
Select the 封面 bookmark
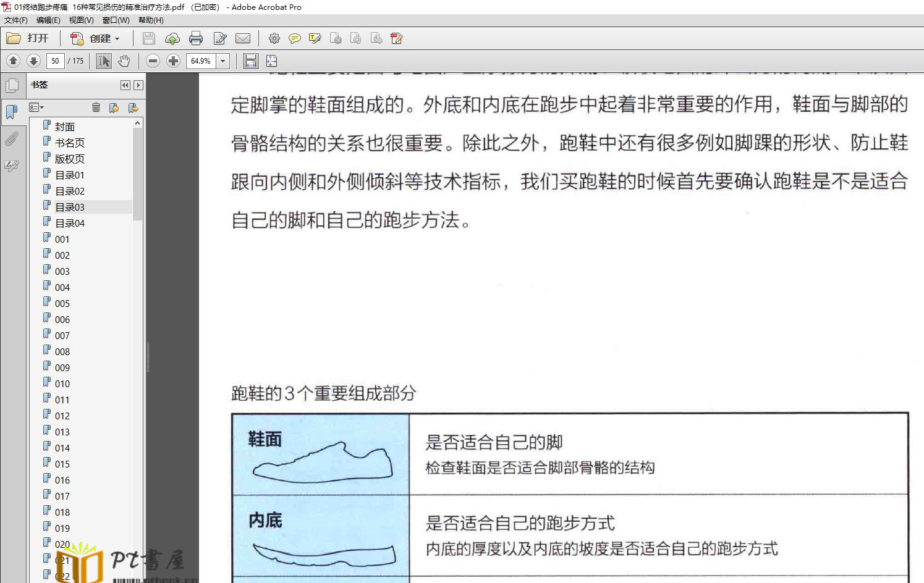[x=64, y=127]
